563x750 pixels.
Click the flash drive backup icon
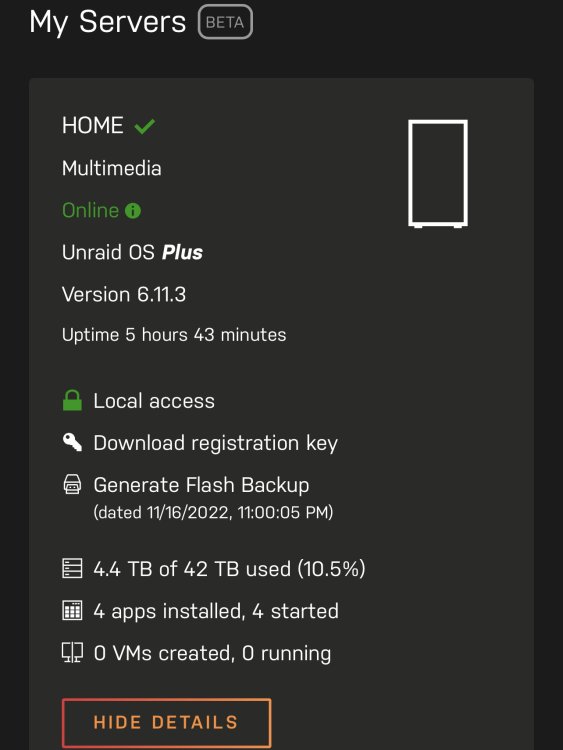point(72,484)
